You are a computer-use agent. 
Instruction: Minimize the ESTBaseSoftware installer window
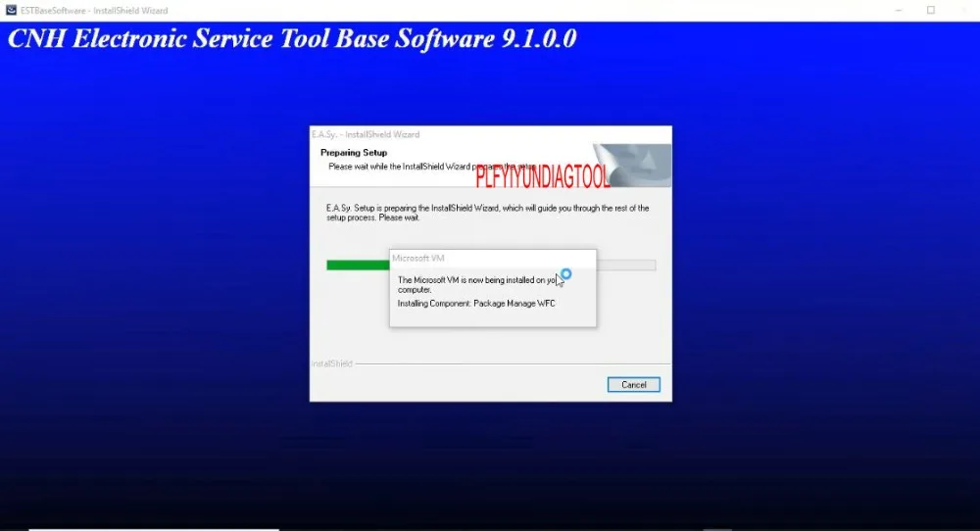tap(898, 11)
